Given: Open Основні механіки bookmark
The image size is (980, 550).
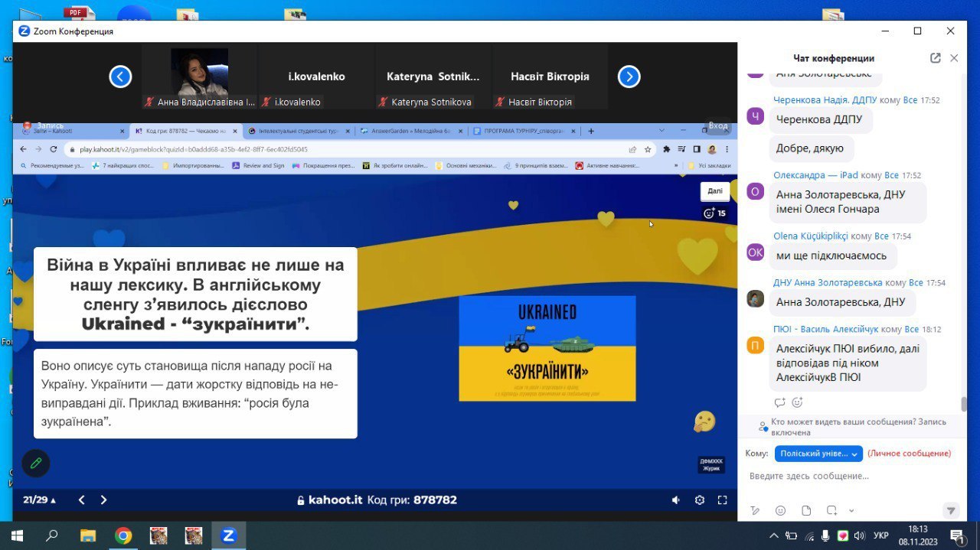Looking at the screenshot, I should pos(467,165).
